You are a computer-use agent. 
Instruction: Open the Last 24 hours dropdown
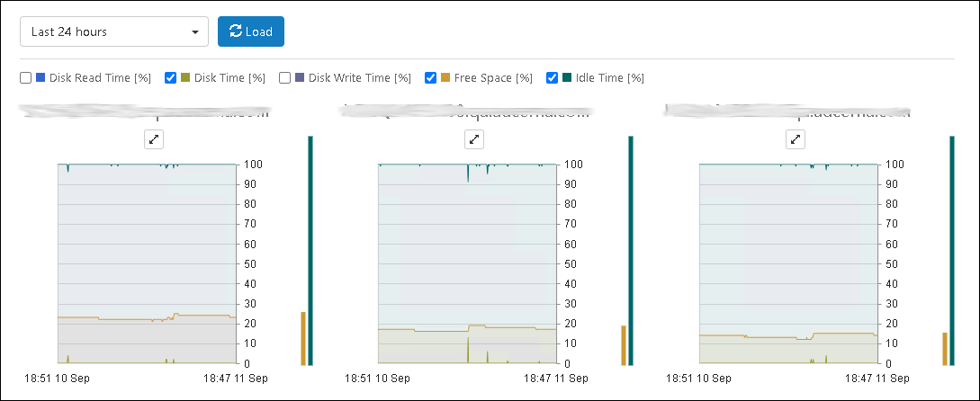(x=114, y=31)
